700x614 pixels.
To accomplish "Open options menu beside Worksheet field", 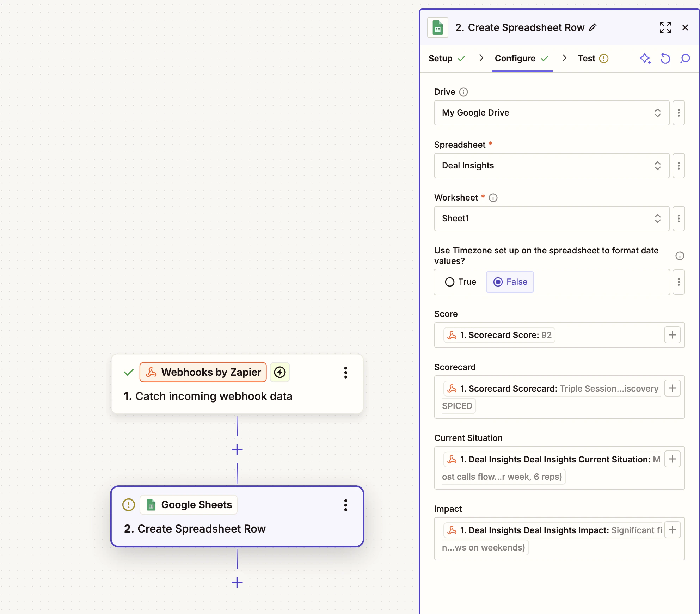I will [x=678, y=219].
